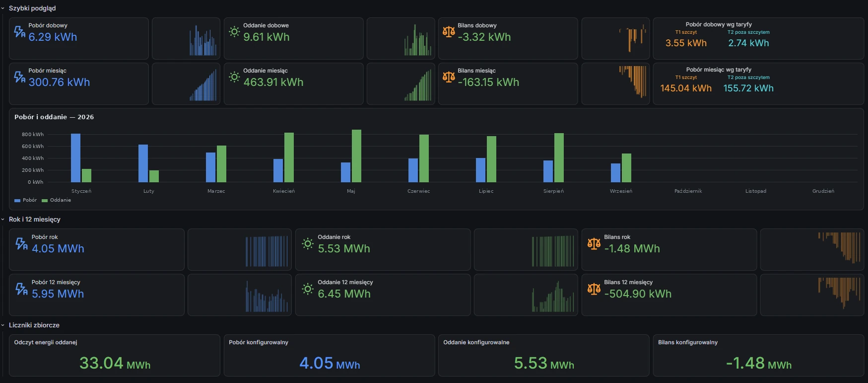Screen dimensions: 868x383
Task: Click the Październik axis label
Action: coord(688,191)
